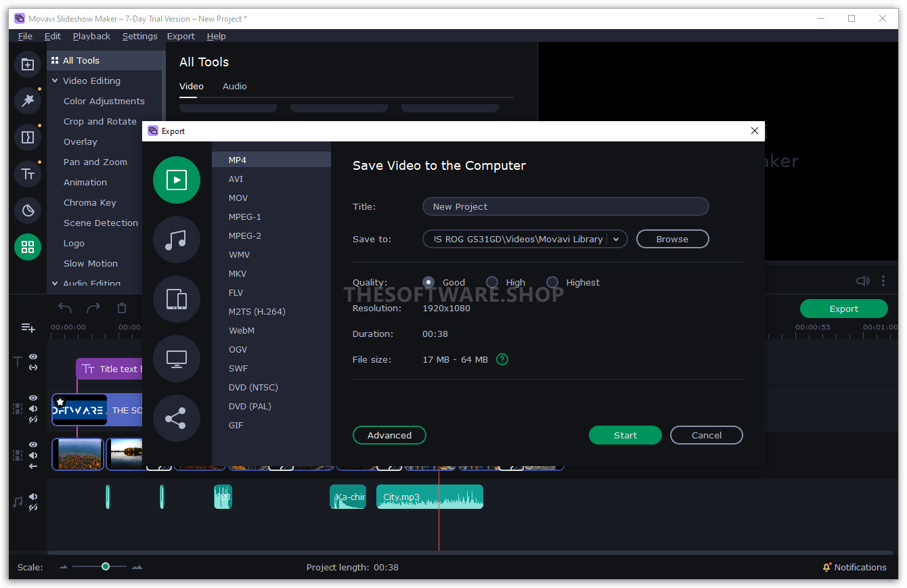Image resolution: width=907 pixels, height=588 pixels.
Task: Select the TV export category
Action: point(177,359)
